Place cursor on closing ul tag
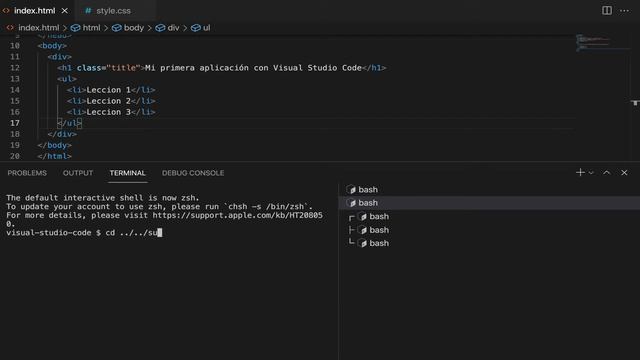Image resolution: width=640 pixels, height=360 pixels. coord(69,123)
